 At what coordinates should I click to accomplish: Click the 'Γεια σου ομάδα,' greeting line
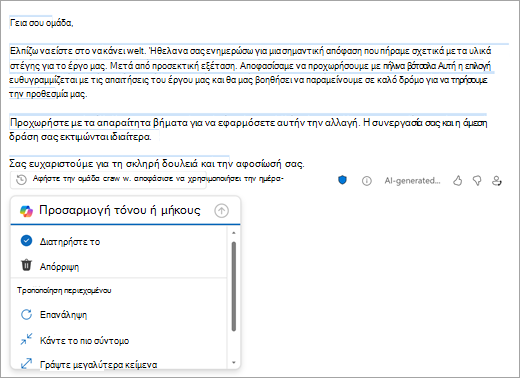click(41, 23)
